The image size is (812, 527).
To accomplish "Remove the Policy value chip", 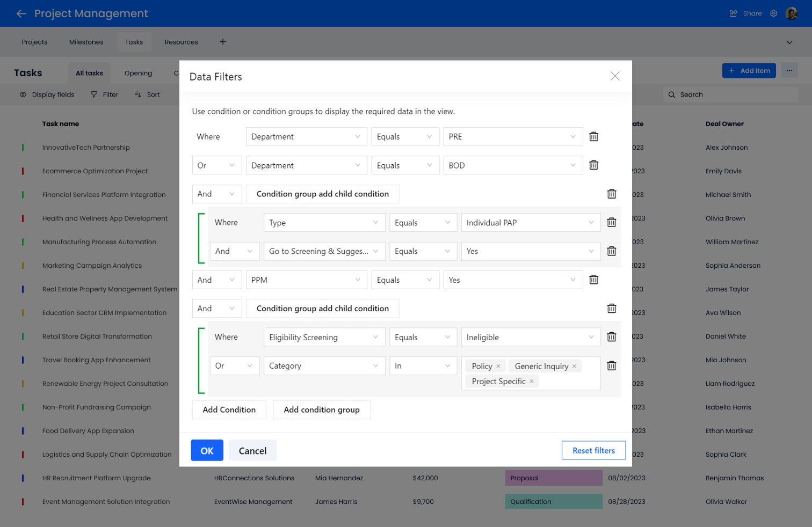I will [499, 365].
